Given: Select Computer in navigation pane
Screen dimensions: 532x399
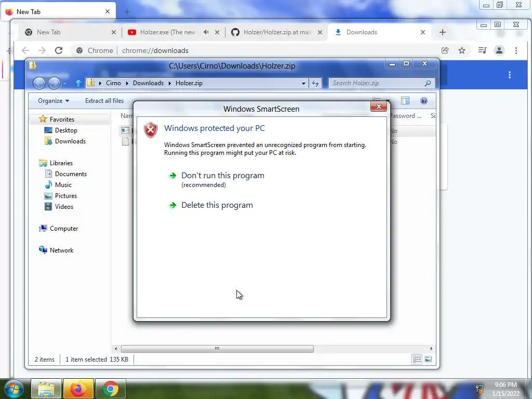Looking at the screenshot, I should (64, 229).
